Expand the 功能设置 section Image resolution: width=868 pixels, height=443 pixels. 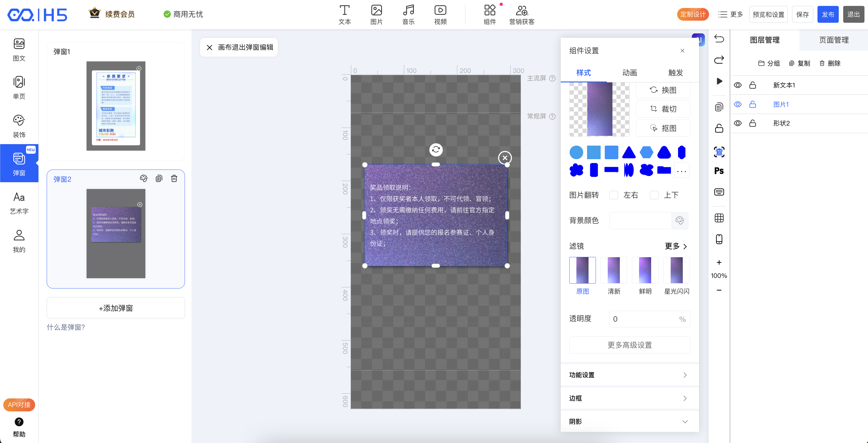(630, 375)
